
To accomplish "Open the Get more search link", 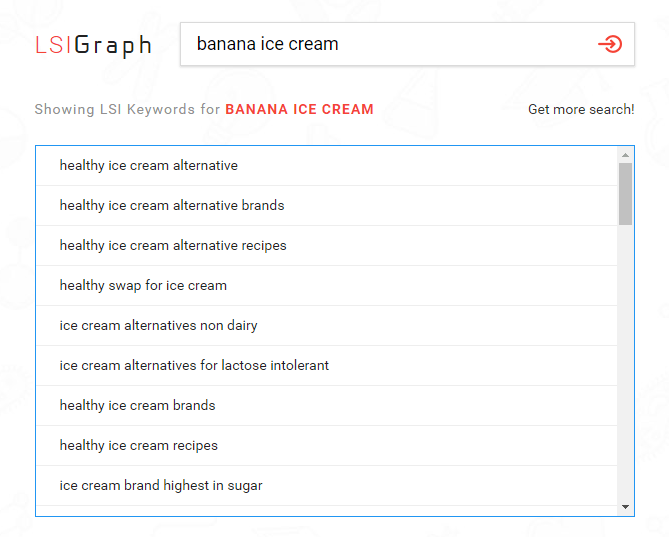I will tap(581, 109).
